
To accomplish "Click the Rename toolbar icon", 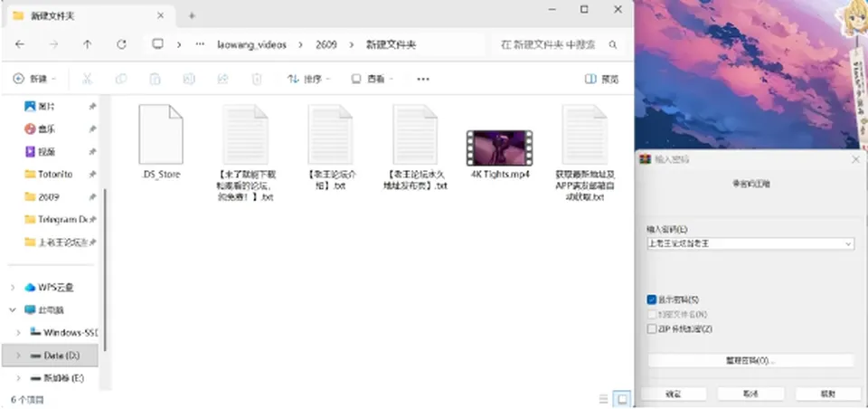I will (x=189, y=80).
